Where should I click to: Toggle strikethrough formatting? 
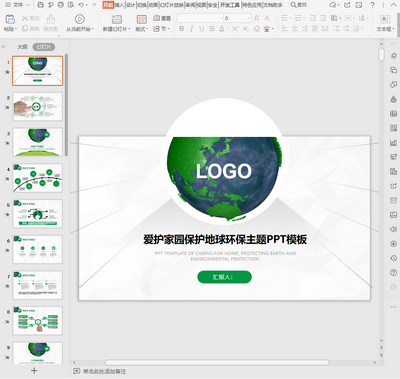click(212, 29)
